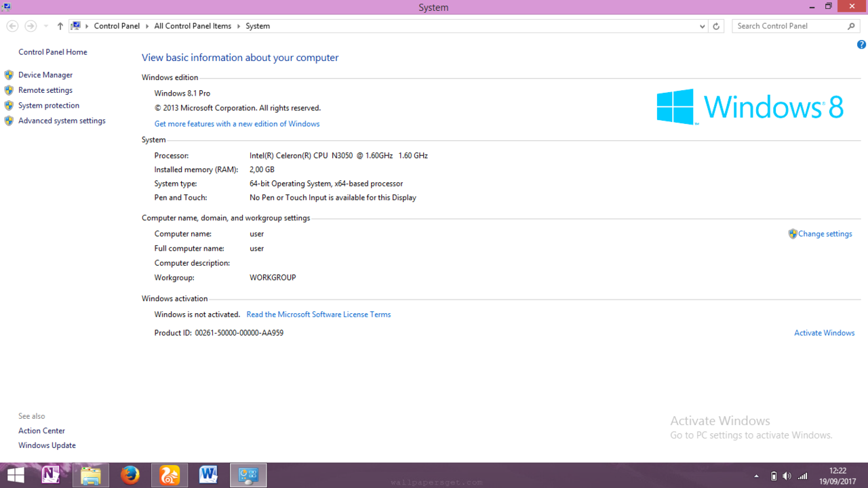Open recent locations dropdown arrow

click(46, 26)
